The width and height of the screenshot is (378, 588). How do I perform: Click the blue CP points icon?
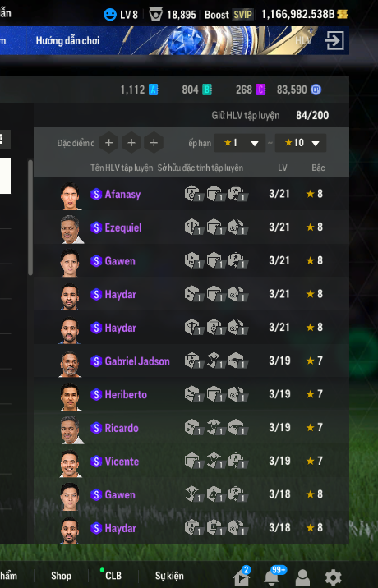tap(316, 90)
